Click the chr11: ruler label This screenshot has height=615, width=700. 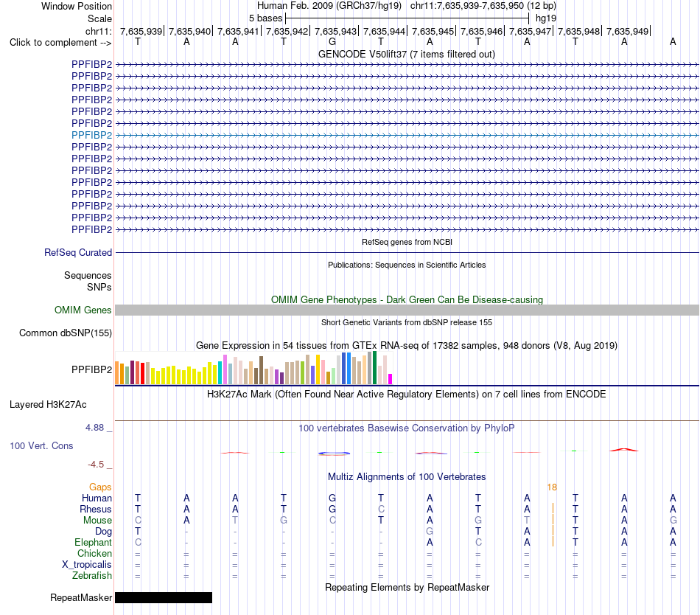(x=98, y=31)
